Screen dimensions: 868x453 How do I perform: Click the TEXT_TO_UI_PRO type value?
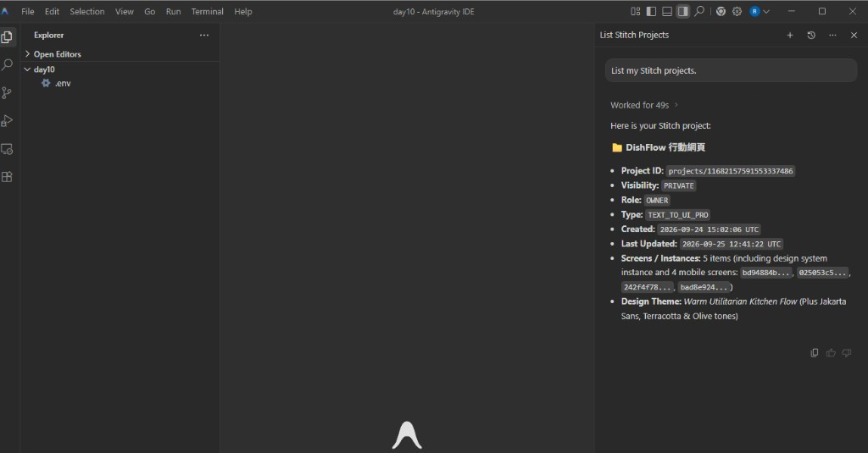[x=678, y=214]
